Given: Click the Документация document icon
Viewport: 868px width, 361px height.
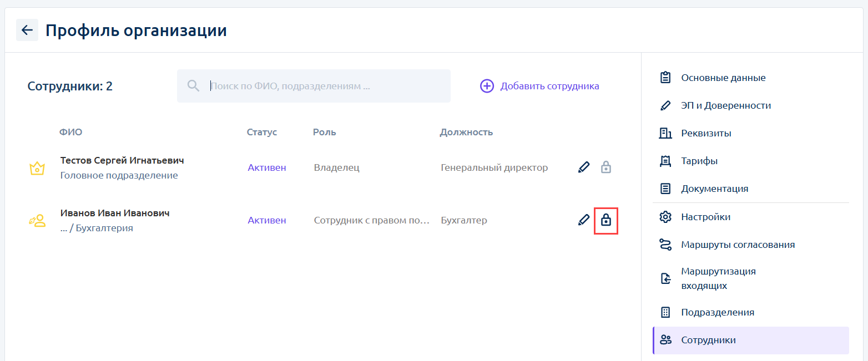Looking at the screenshot, I should [665, 189].
